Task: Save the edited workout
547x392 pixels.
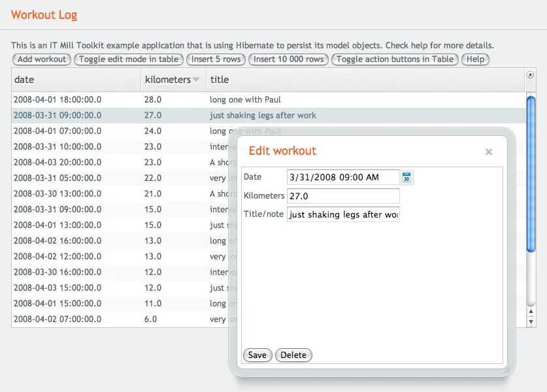Action: pos(257,355)
